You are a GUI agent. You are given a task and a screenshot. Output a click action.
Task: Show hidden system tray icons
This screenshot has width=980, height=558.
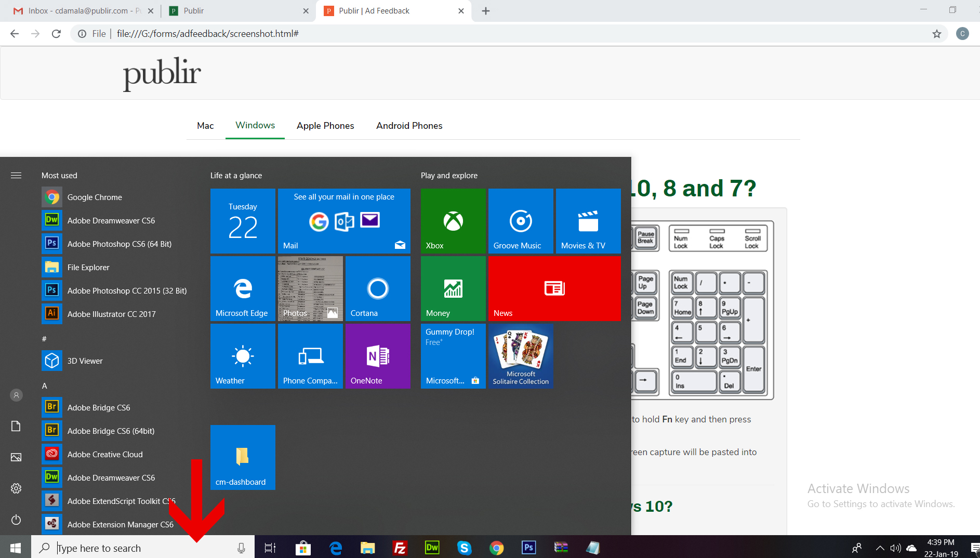pyautogui.click(x=880, y=548)
